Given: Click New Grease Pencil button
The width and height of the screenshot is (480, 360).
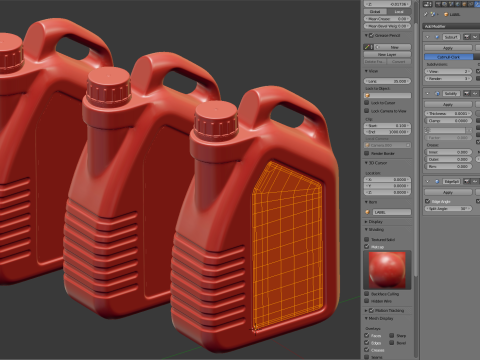Looking at the screenshot, I should [393, 47].
